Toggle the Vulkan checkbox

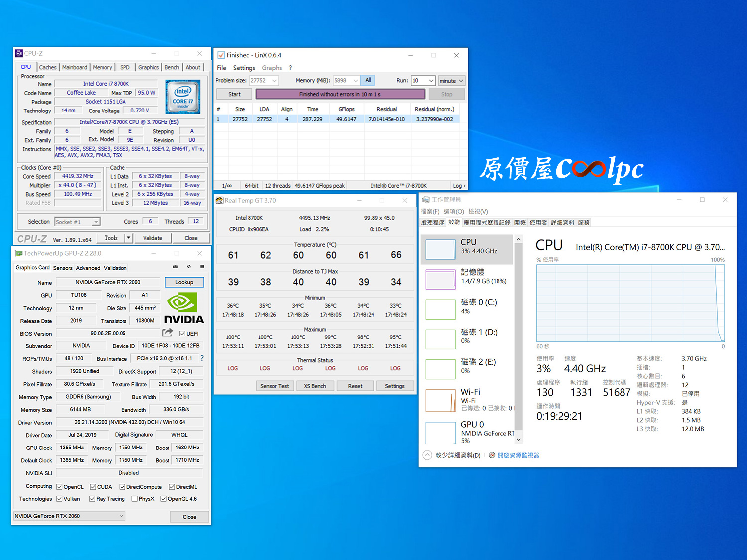59,499
